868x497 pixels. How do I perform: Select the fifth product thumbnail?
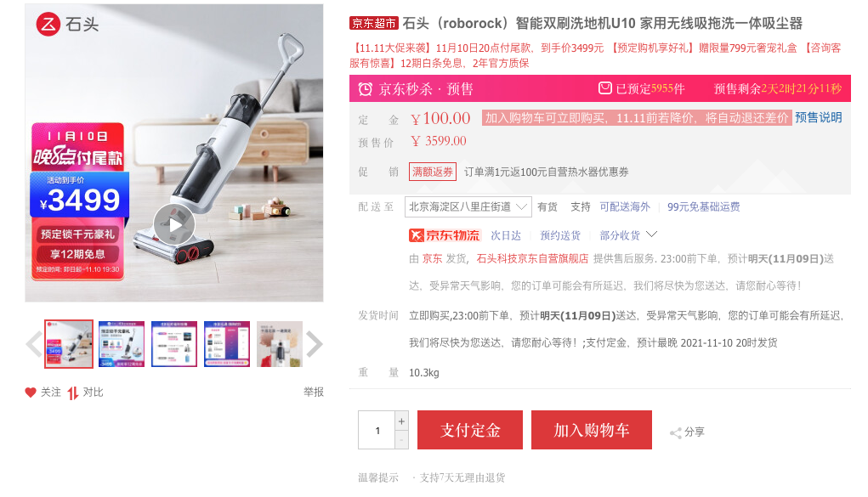point(280,344)
